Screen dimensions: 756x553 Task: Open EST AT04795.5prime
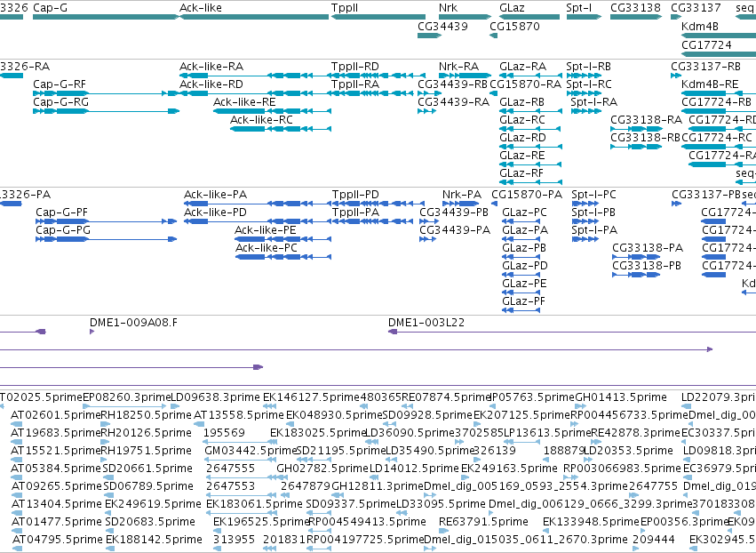coord(58,540)
